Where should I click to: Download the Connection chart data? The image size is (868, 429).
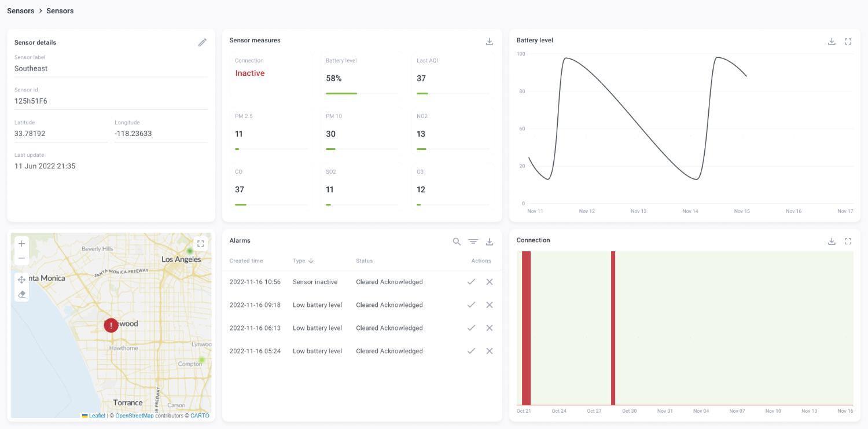832,241
